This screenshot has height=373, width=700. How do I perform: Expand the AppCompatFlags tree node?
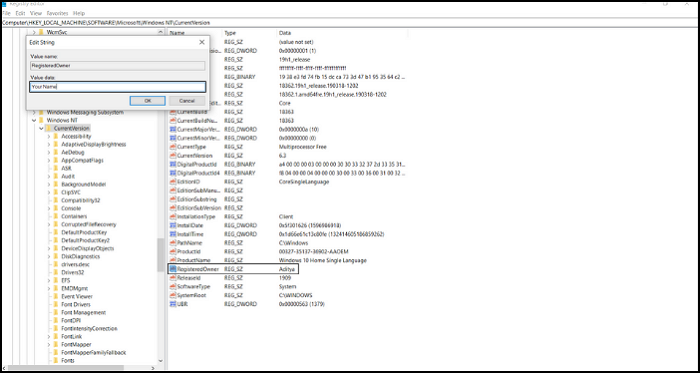[49, 160]
